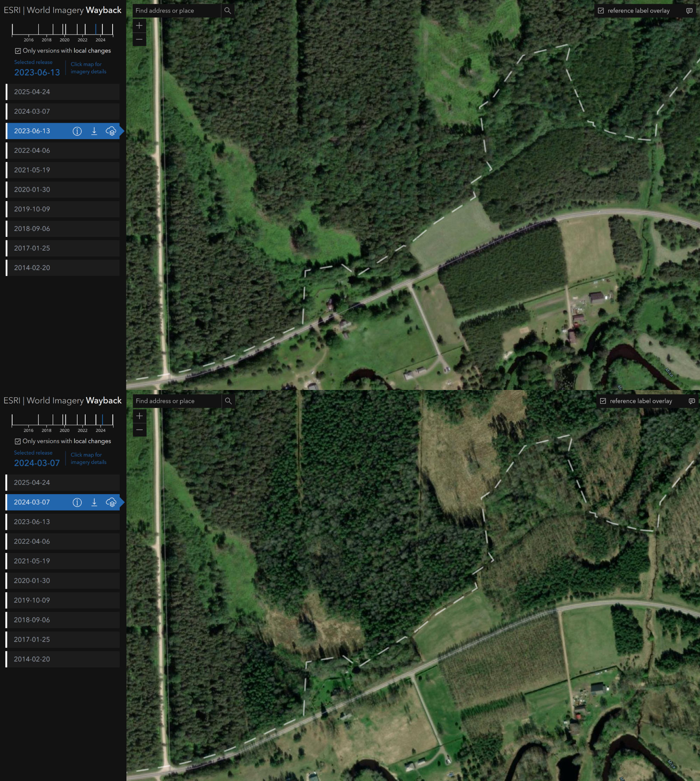Select the 2019-10-09 release in bottom window
The image size is (700, 781).
tap(63, 600)
